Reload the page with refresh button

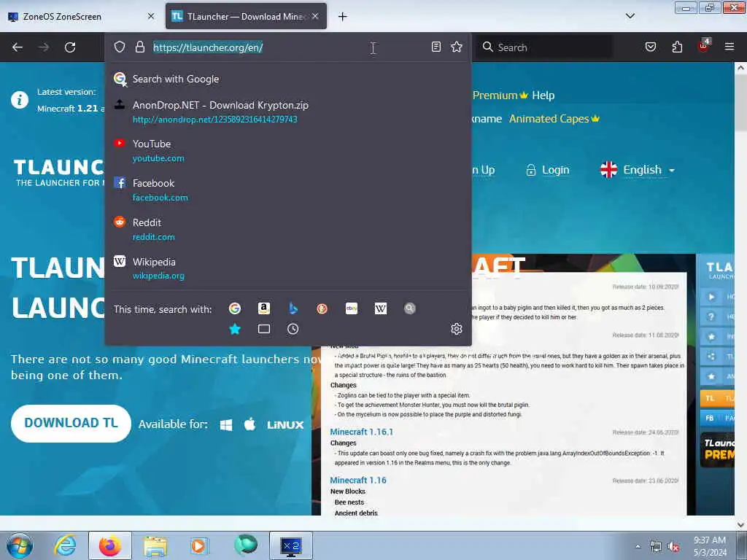(70, 47)
